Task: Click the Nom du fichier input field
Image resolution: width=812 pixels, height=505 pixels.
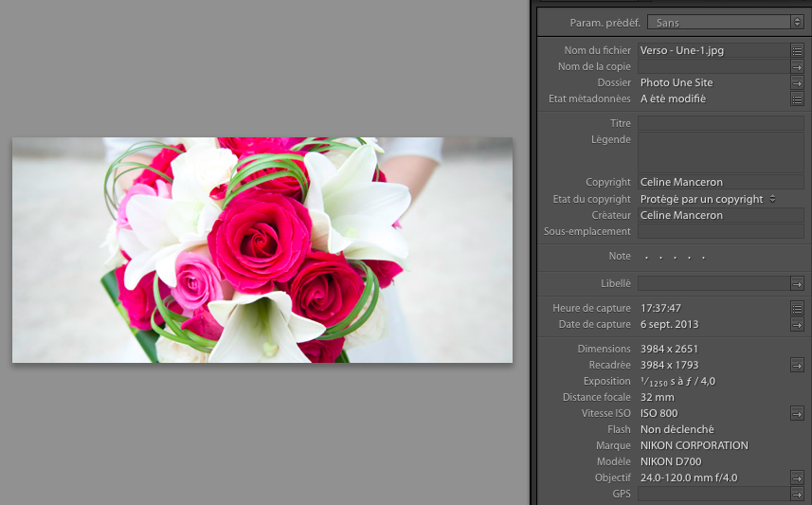Action: (713, 50)
